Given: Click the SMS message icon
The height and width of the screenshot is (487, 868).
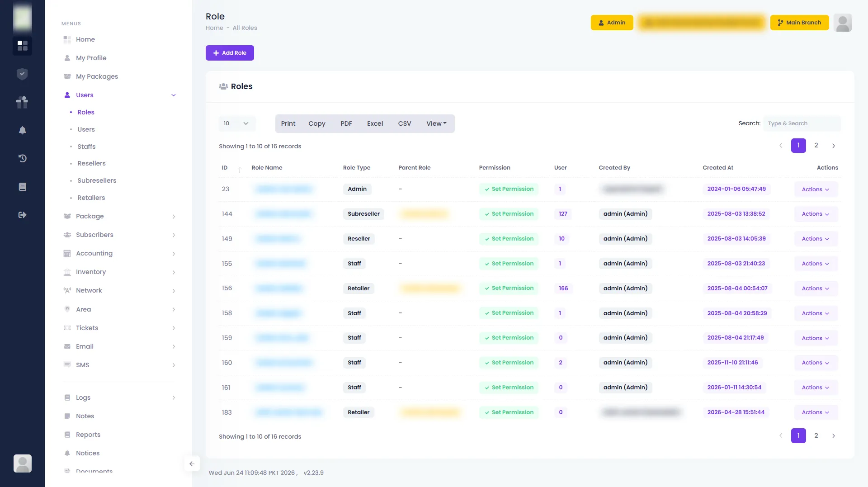Looking at the screenshot, I should pos(67,365).
